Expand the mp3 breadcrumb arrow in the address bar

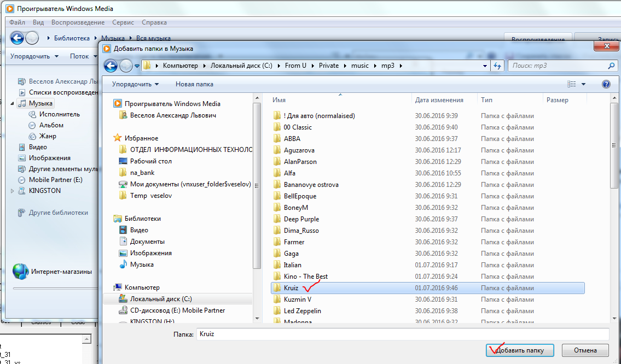(401, 66)
